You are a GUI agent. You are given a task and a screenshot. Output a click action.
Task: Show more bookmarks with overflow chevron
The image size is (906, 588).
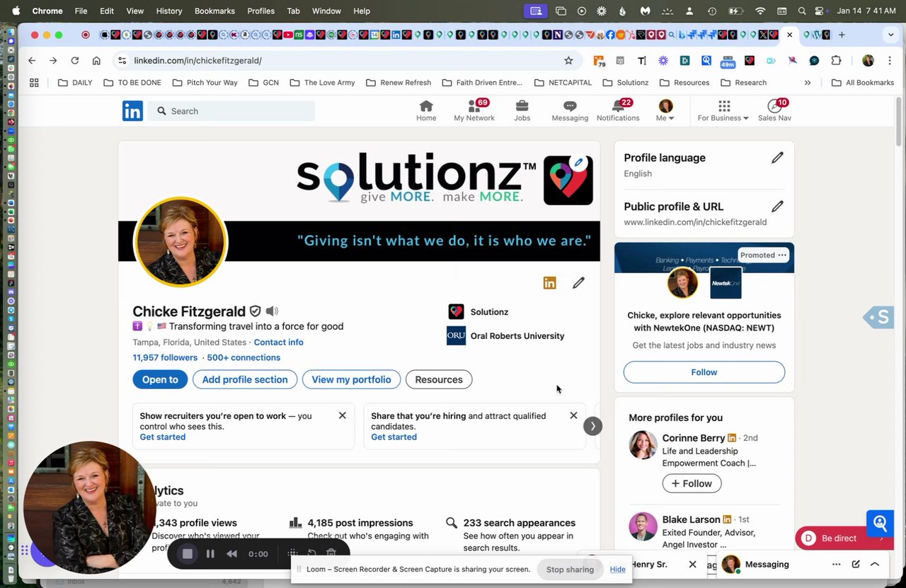[808, 83]
